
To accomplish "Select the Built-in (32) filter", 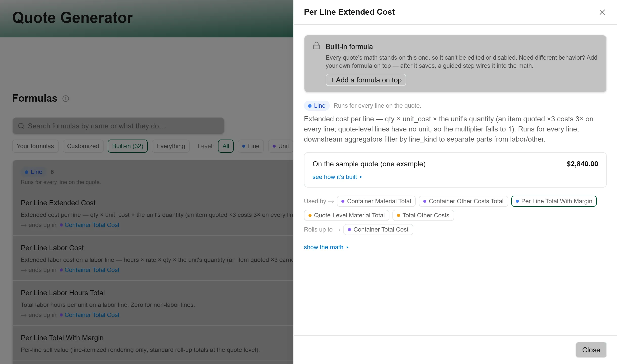I will coord(128,146).
